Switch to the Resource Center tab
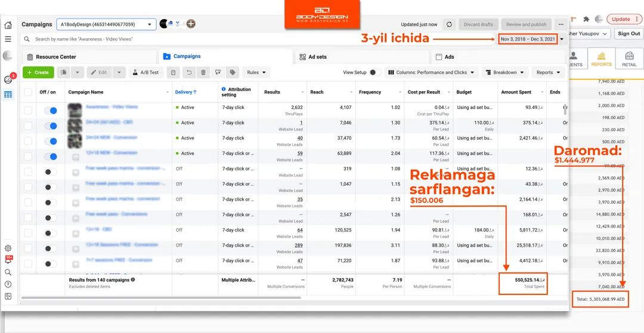Screen dimensions: 644x333 (x=89, y=57)
